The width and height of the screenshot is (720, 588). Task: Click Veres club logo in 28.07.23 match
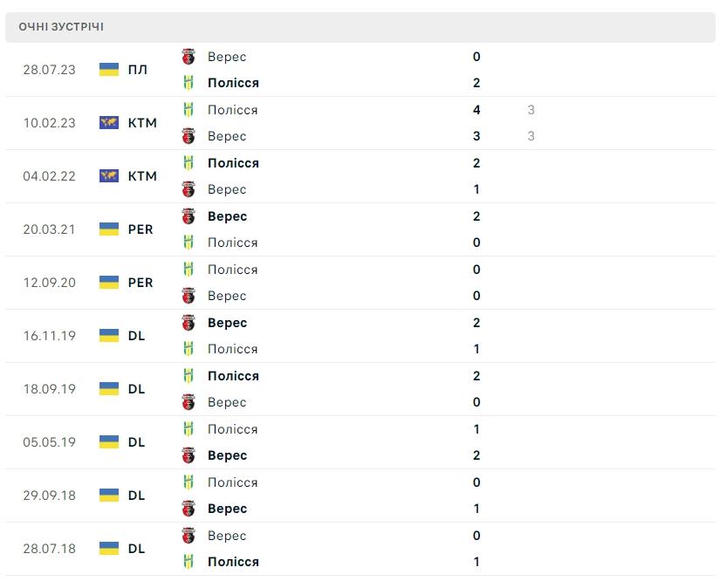pyautogui.click(x=189, y=57)
